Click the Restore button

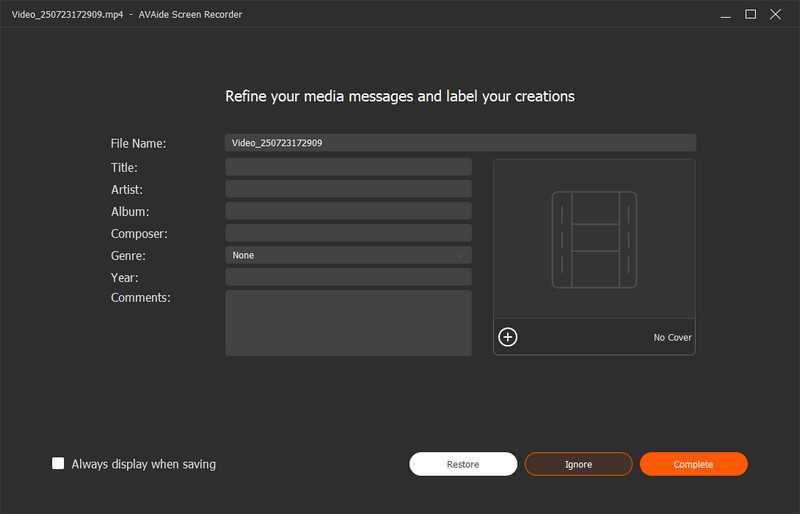(463, 464)
